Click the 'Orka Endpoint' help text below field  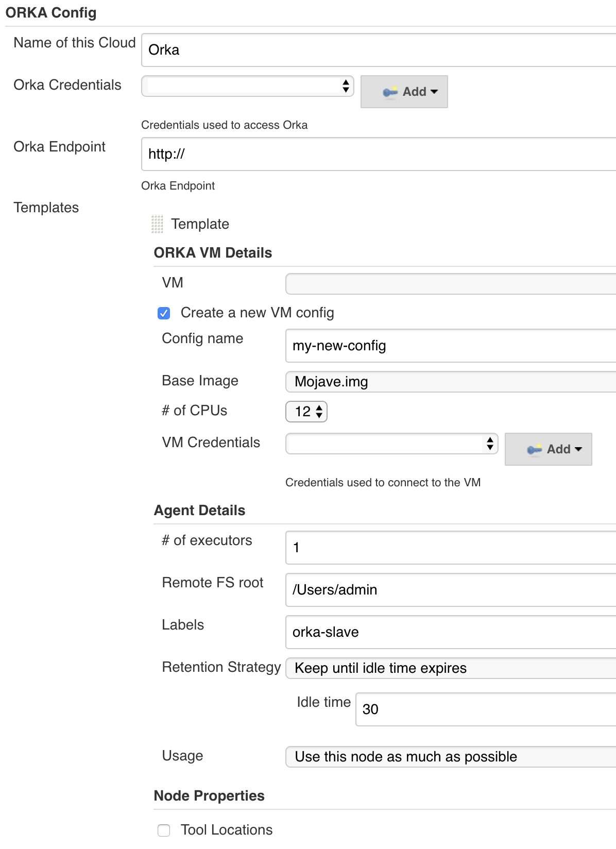178,186
